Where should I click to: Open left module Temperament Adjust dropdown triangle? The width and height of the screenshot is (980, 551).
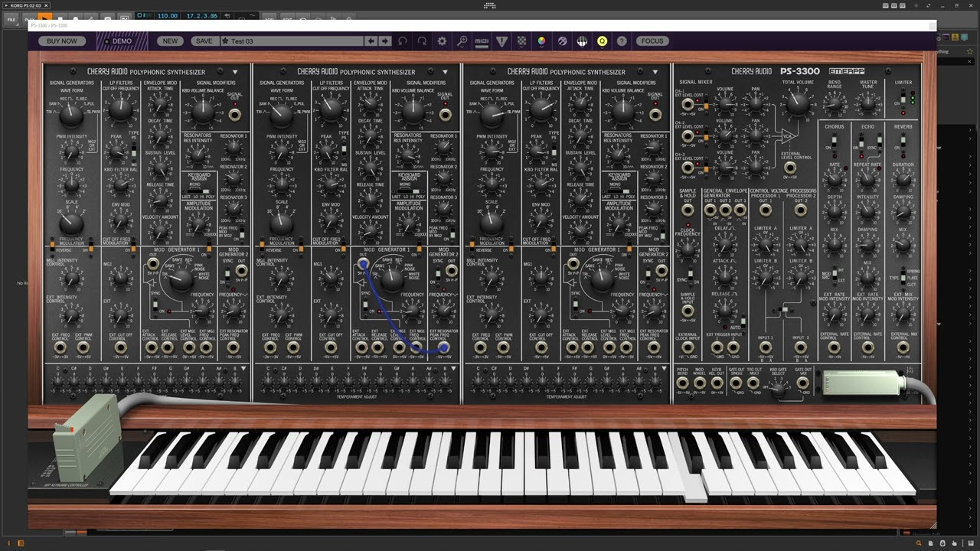(x=243, y=368)
